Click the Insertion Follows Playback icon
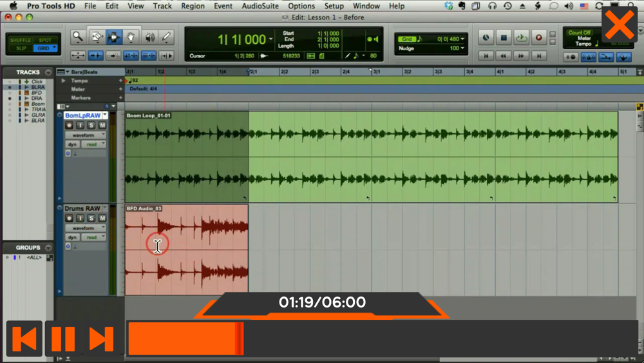The image size is (644, 363). click(166, 55)
